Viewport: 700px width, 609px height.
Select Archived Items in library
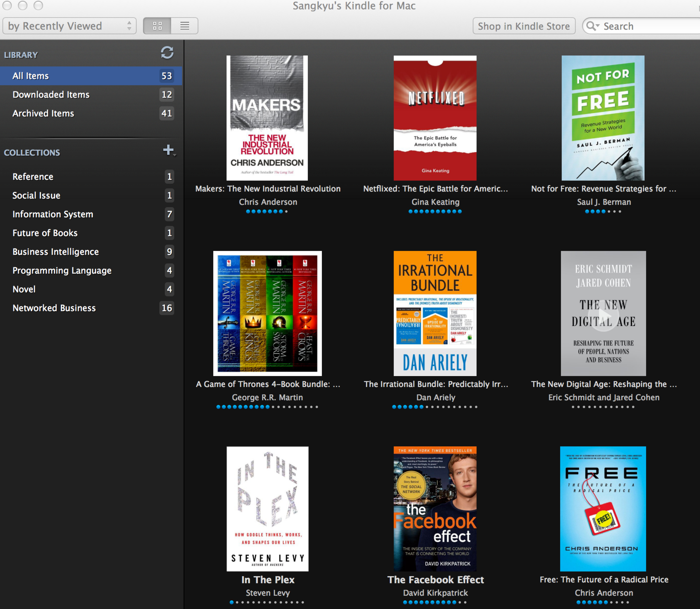click(x=43, y=113)
